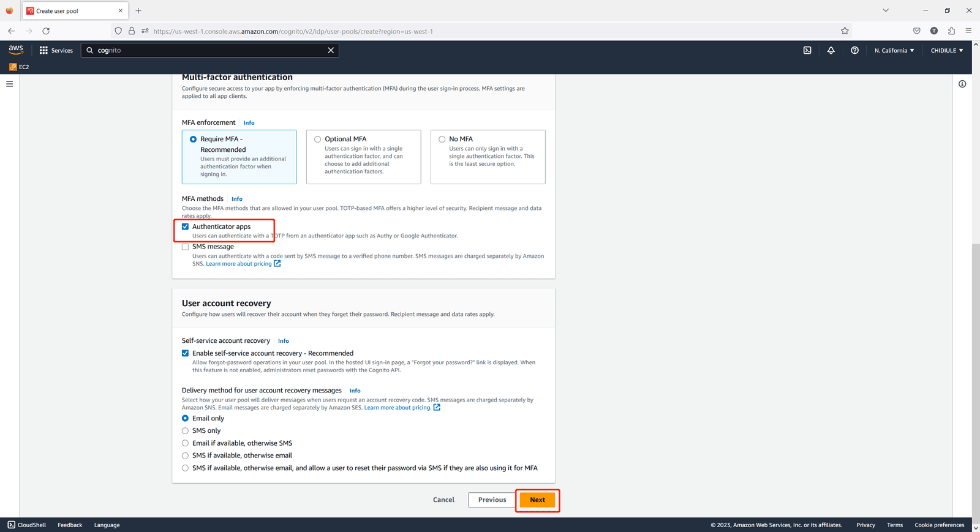The width and height of the screenshot is (980, 532).
Task: Expand the hamburger side navigation
Action: [x=10, y=84]
